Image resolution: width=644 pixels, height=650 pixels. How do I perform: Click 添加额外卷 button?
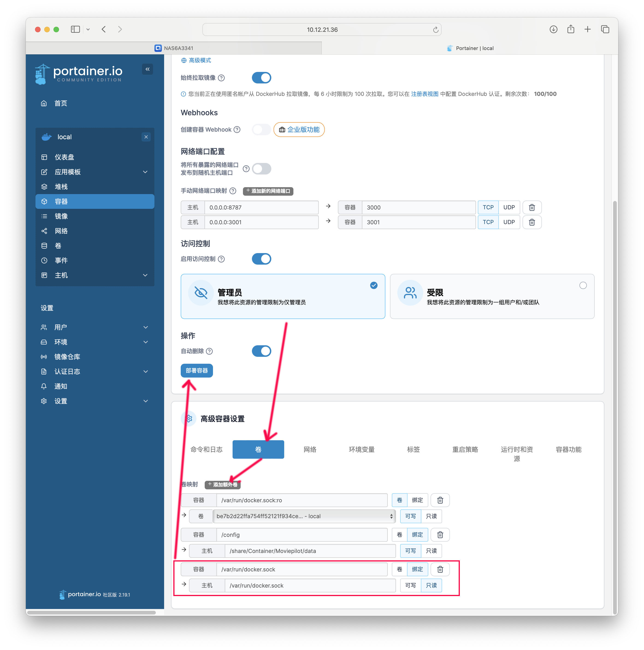[222, 485]
